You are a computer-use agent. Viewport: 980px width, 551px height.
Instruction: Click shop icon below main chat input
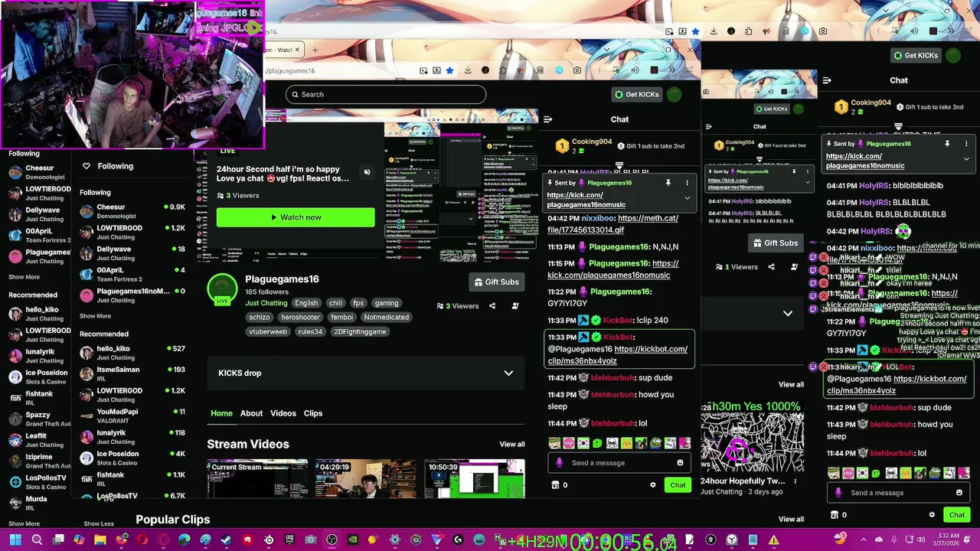[555, 485]
